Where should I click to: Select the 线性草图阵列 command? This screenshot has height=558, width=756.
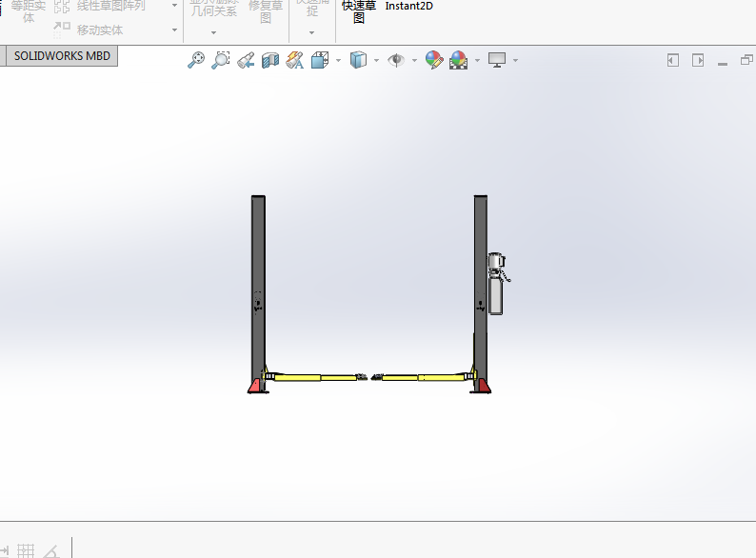(110, 6)
